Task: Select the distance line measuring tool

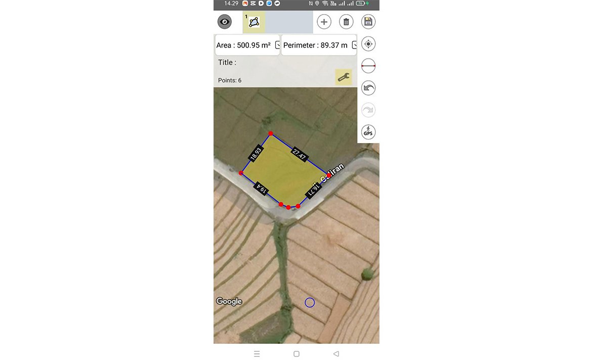Action: pyautogui.click(x=368, y=66)
